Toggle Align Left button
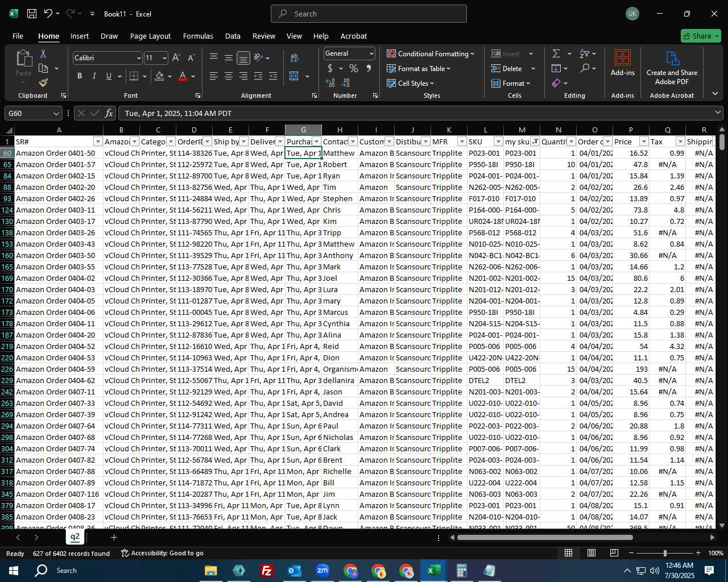728x582 pixels. pos(214,76)
